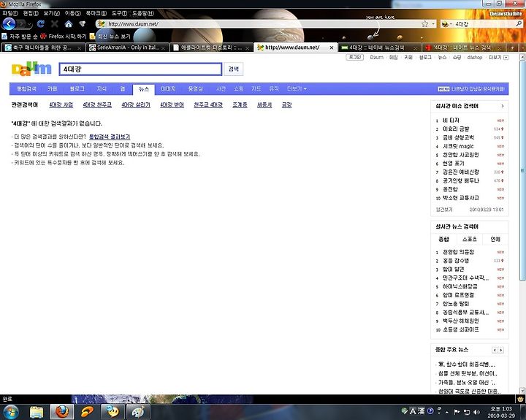The height and width of the screenshot is (420, 526).
Task: Click the paint palette taskbar icon
Action: click(138, 412)
